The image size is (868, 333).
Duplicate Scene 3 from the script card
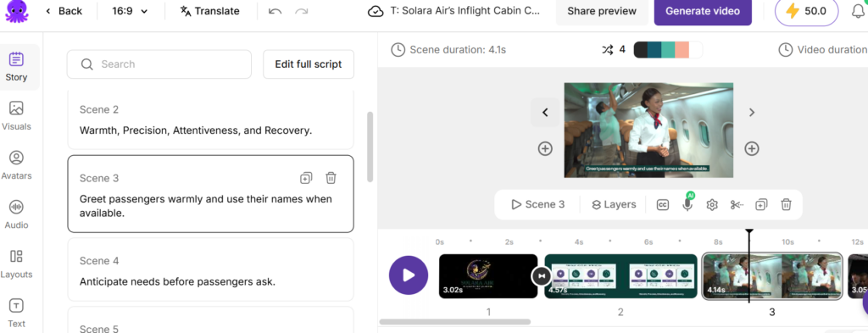(306, 178)
